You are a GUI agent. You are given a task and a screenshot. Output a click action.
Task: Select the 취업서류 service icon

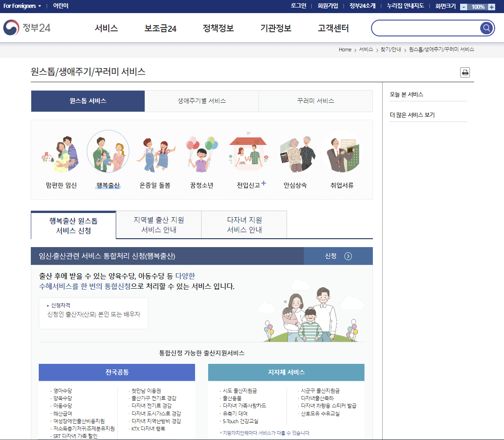pos(341,154)
